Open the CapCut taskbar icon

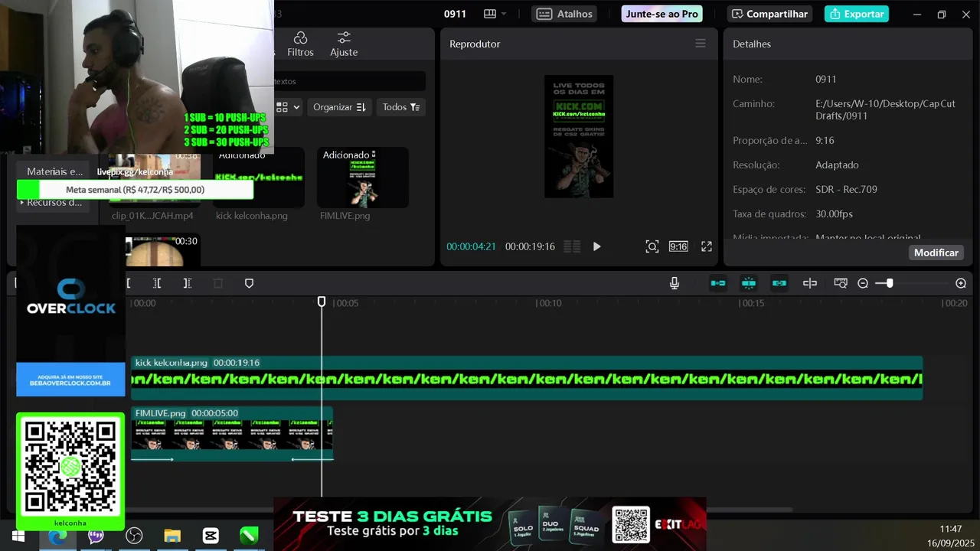(x=211, y=536)
